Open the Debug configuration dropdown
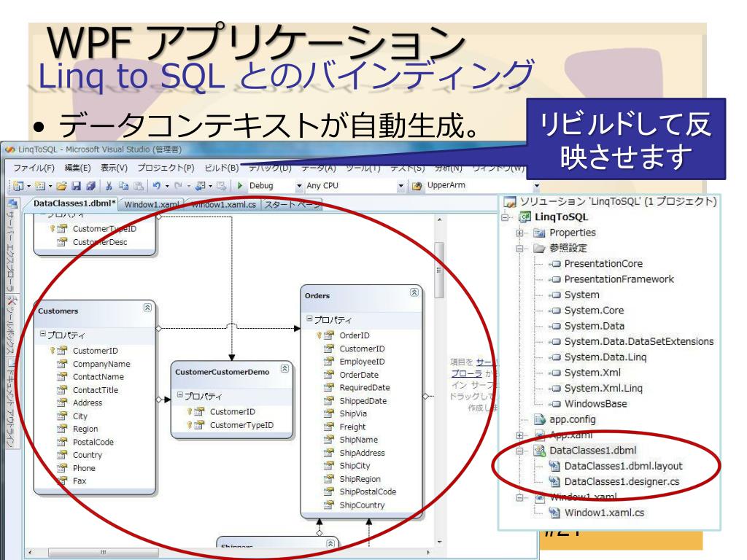Screen dimensions: 747x560 point(299,186)
